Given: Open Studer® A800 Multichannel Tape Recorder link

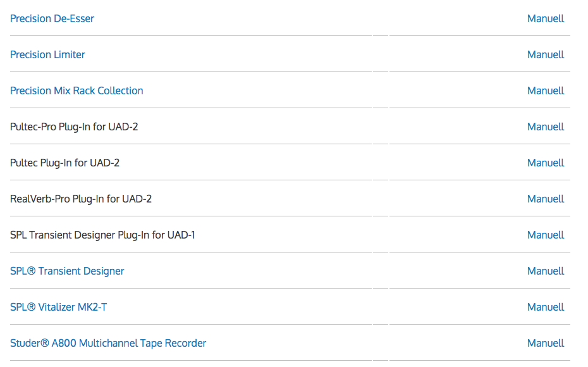Looking at the screenshot, I should pos(108,344).
